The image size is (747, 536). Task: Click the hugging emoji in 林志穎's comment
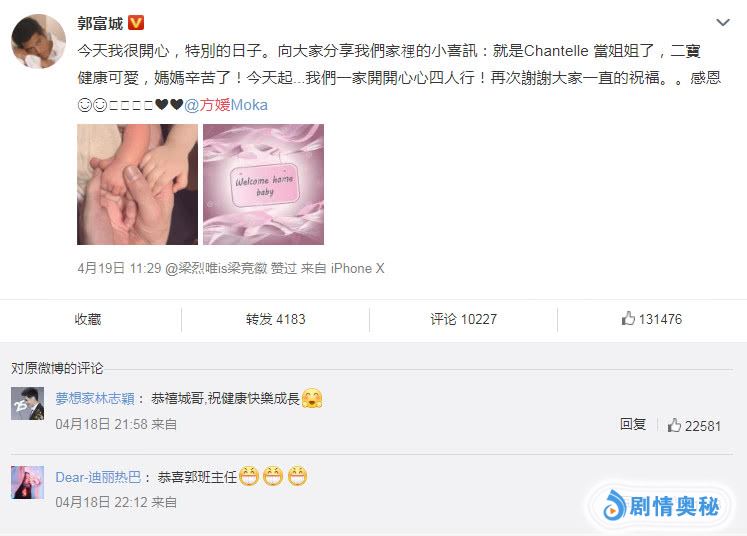pos(312,398)
